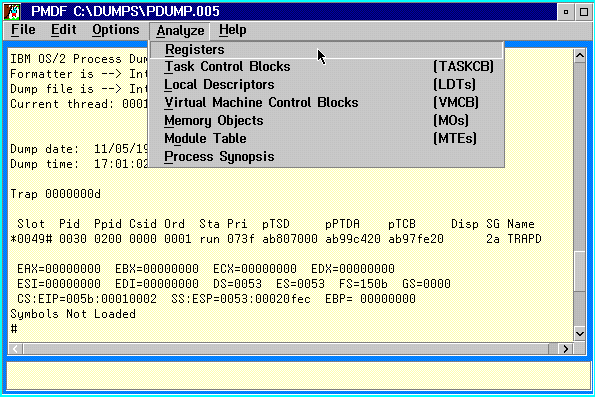Screen dimensions: 595x397
Task: Click the EDI=00000000 register value
Action: tap(157, 284)
